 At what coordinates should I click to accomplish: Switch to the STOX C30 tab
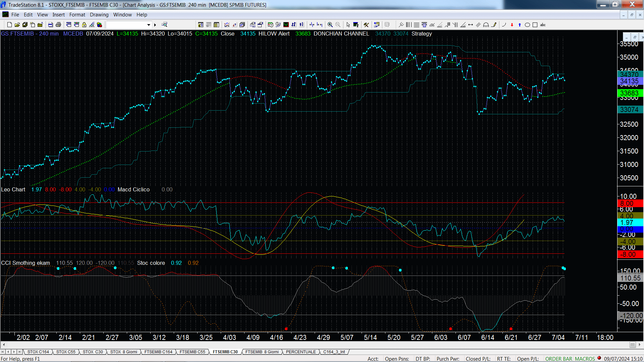pos(93,352)
